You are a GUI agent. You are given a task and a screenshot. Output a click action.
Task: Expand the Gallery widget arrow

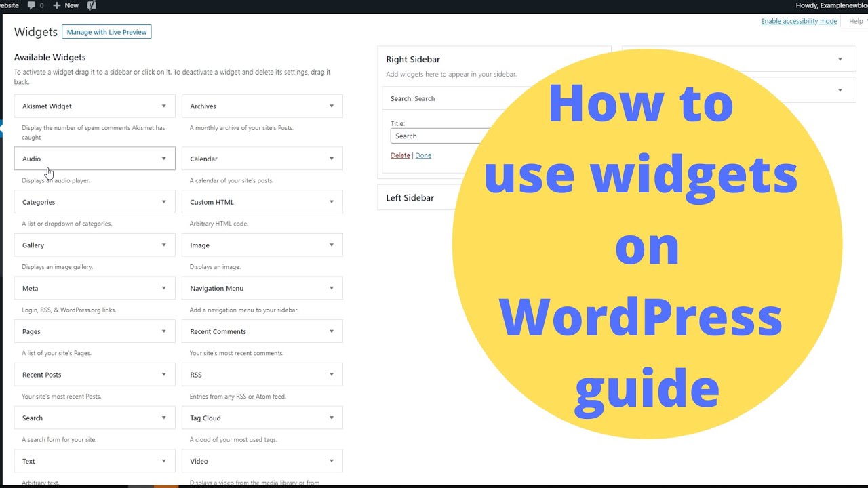163,245
